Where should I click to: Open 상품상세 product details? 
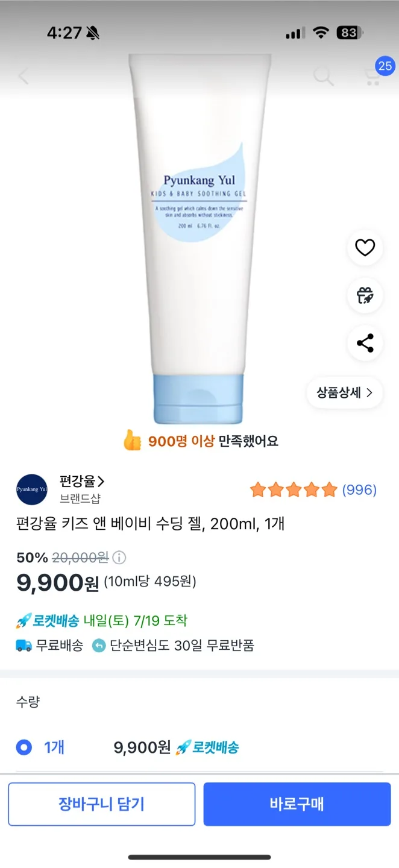345,393
